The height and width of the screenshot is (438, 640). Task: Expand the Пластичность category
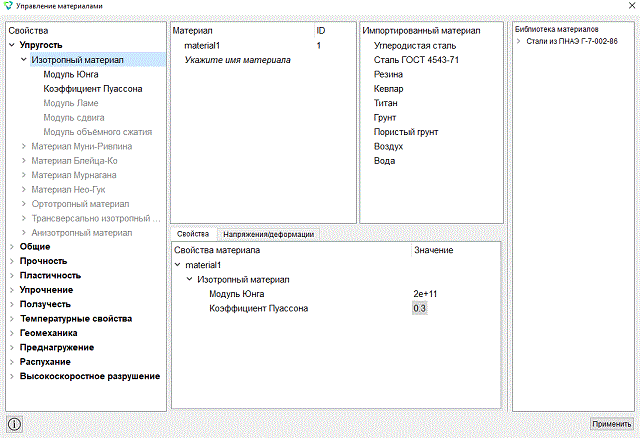point(12,276)
